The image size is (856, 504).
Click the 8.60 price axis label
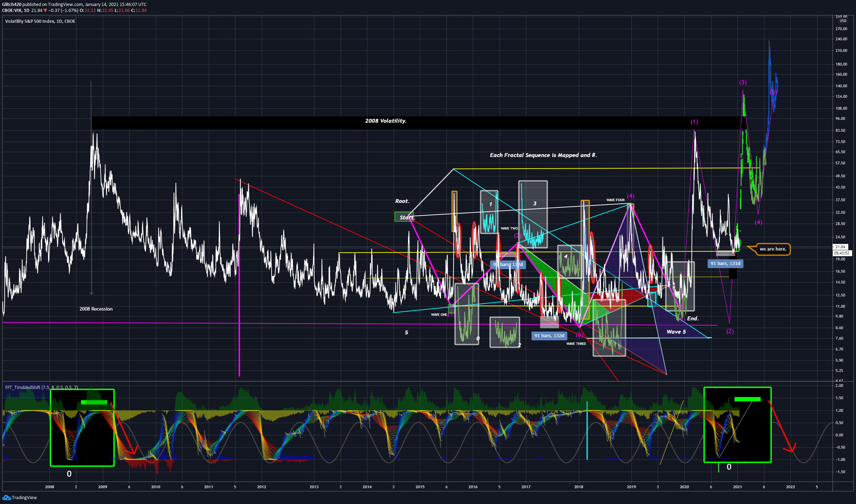coord(840,328)
